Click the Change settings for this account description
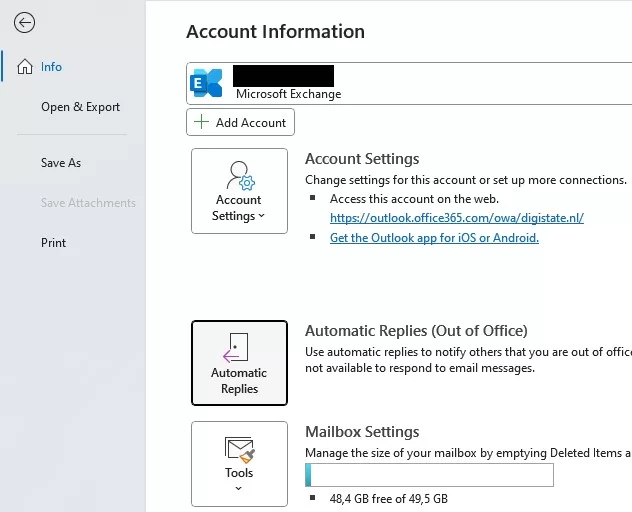The width and height of the screenshot is (632, 512). 466,180
